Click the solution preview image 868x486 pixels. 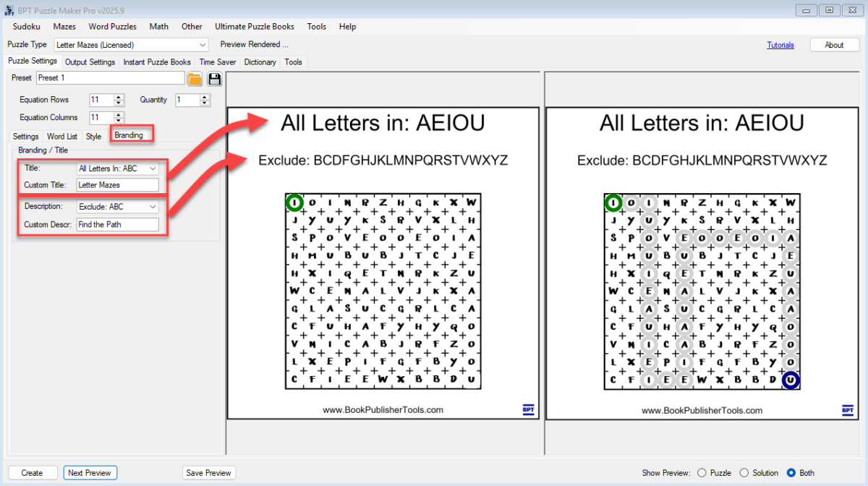701,263
